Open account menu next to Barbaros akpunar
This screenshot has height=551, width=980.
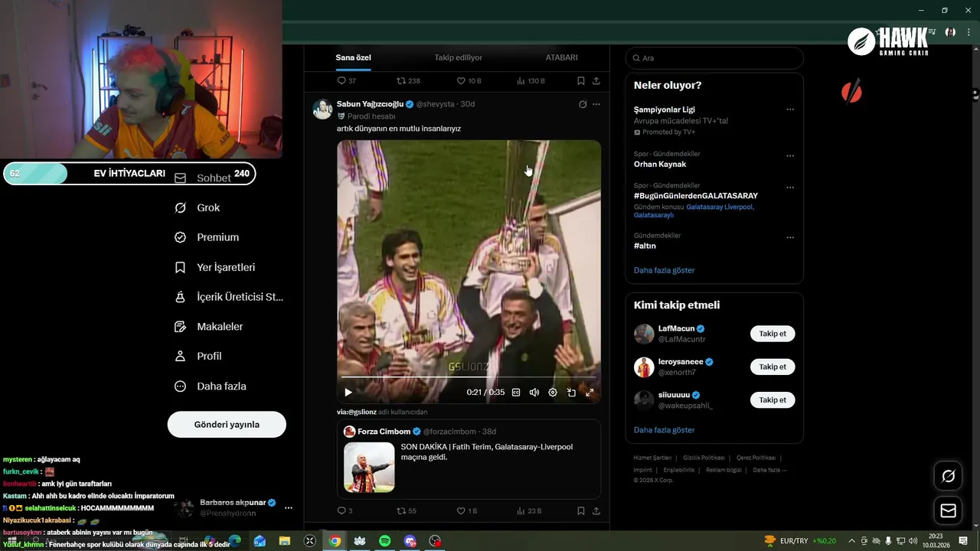tap(289, 507)
